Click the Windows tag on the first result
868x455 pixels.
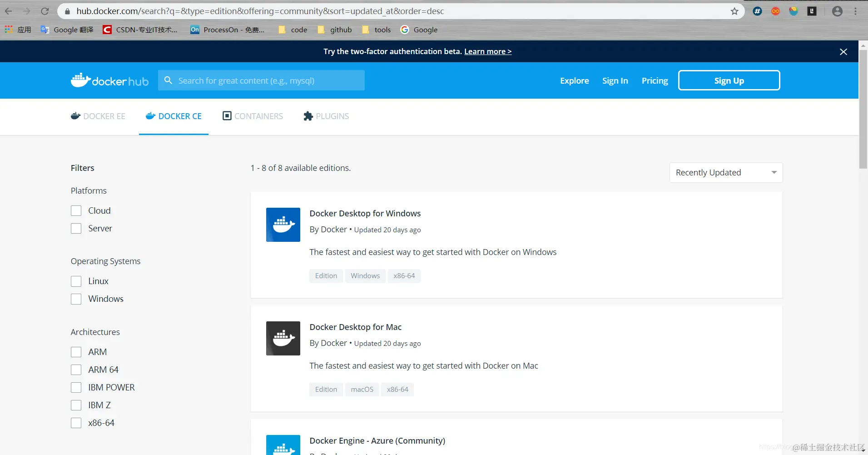pos(365,276)
